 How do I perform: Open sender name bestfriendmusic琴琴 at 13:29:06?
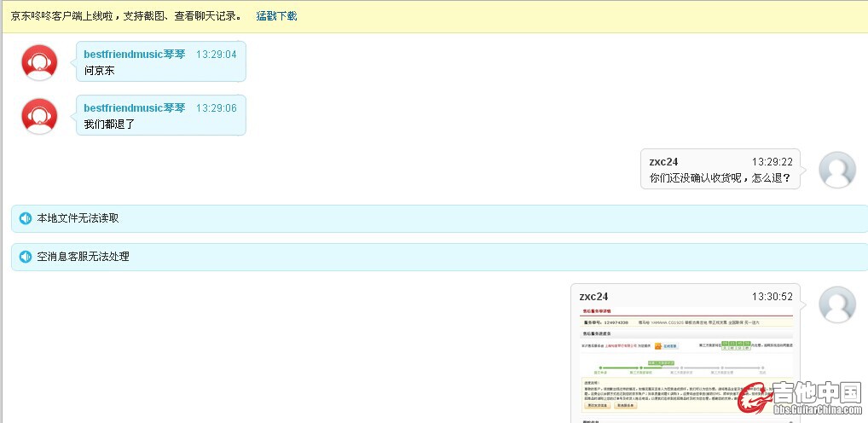tap(134, 108)
